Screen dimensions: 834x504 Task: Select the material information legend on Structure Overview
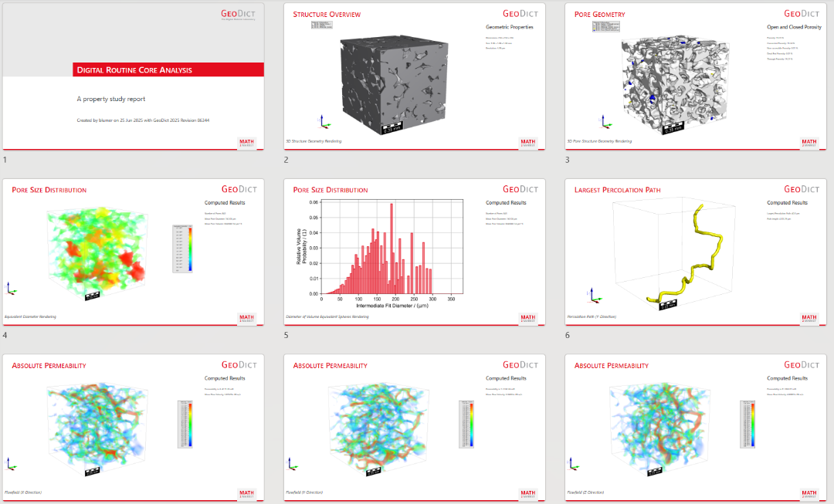322,24
